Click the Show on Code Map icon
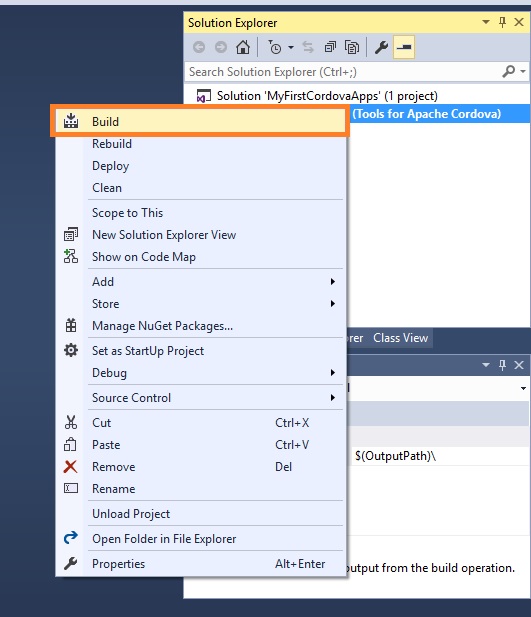 [x=71, y=256]
